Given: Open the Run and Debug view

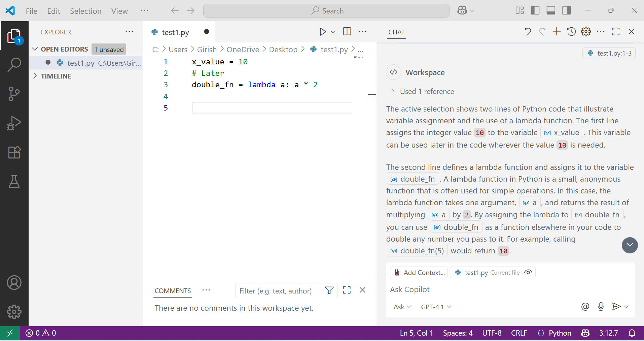Looking at the screenshot, I should 14,123.
